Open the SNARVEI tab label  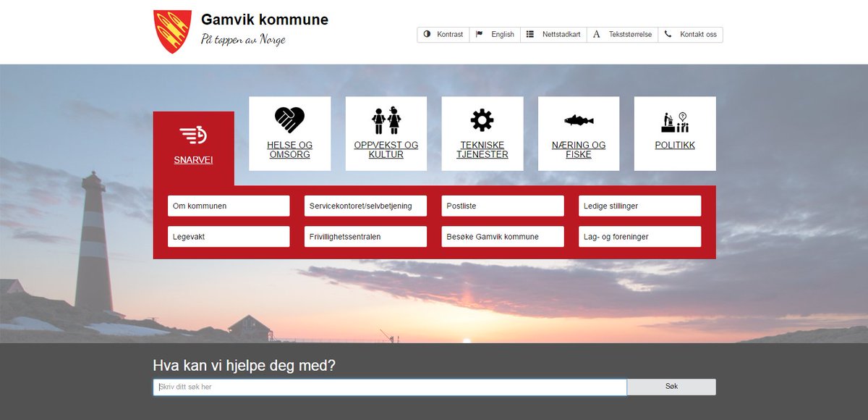click(x=194, y=160)
